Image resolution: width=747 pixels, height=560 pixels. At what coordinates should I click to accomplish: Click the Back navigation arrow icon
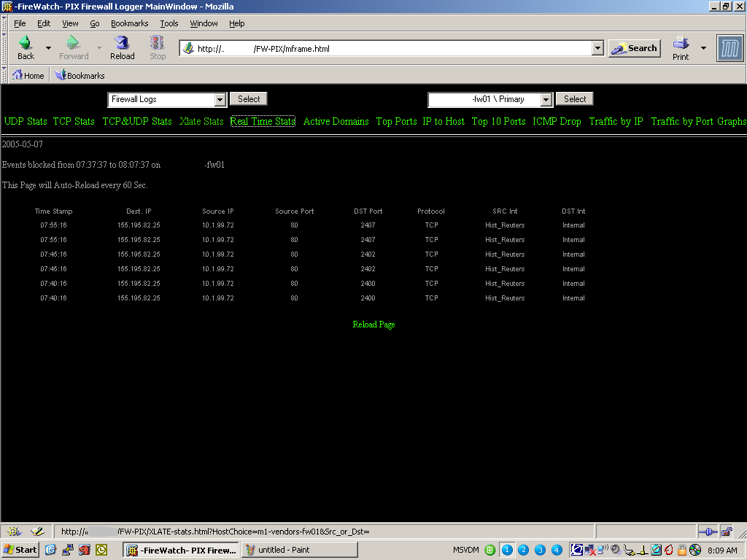click(26, 43)
